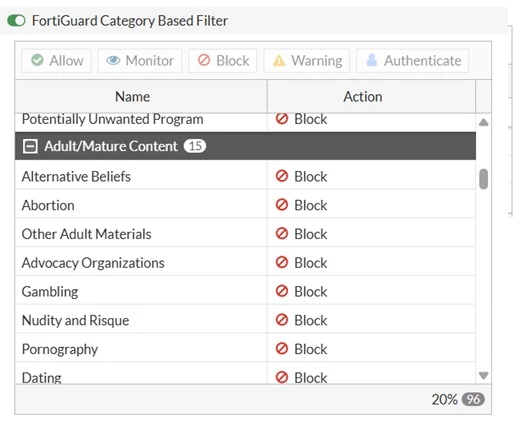
Task: Click the Authenticate user icon
Action: point(372,60)
